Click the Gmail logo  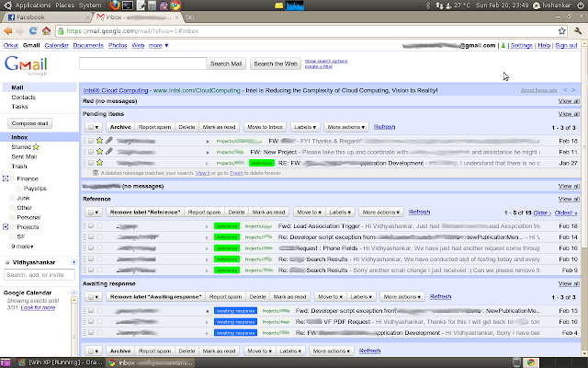[x=26, y=64]
